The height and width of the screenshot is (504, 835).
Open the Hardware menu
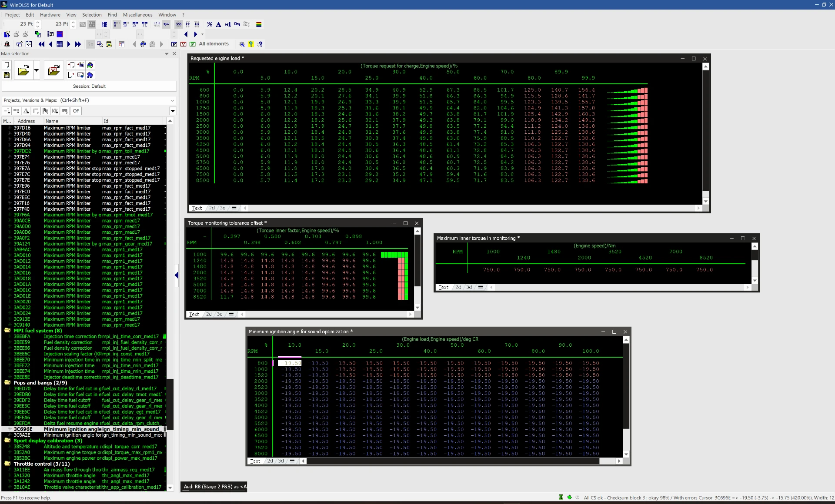[50, 15]
